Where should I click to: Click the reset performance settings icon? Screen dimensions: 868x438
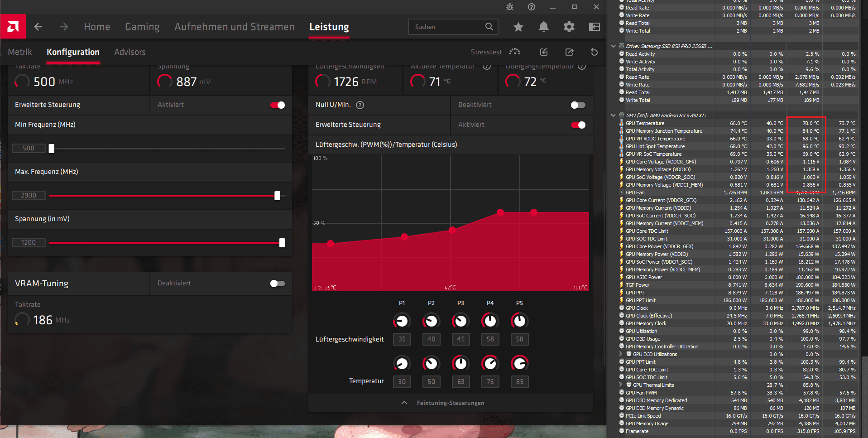coord(595,52)
